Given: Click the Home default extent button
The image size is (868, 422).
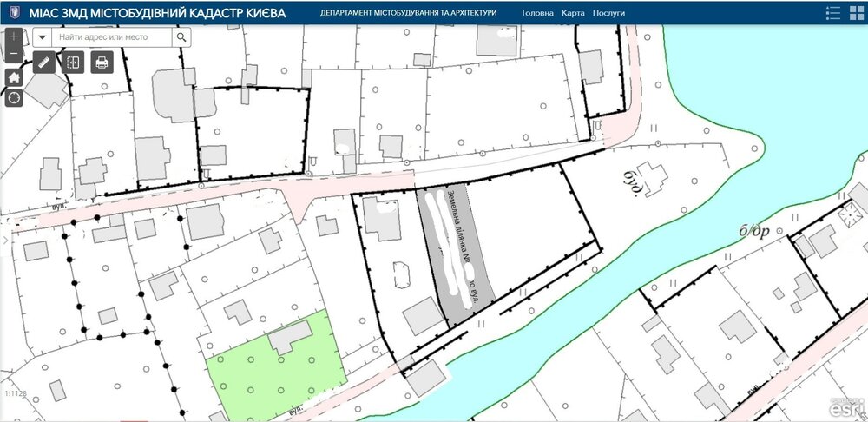Looking at the screenshot, I should click(x=14, y=77).
